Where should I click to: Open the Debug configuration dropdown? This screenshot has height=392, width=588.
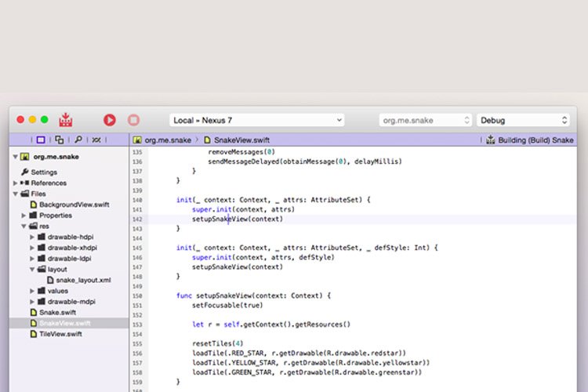523,120
